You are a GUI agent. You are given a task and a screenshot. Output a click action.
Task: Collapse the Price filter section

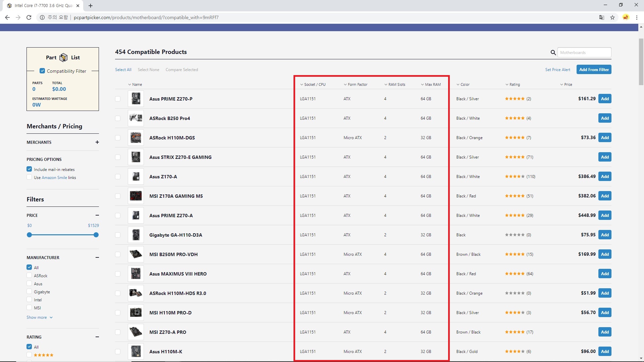97,215
